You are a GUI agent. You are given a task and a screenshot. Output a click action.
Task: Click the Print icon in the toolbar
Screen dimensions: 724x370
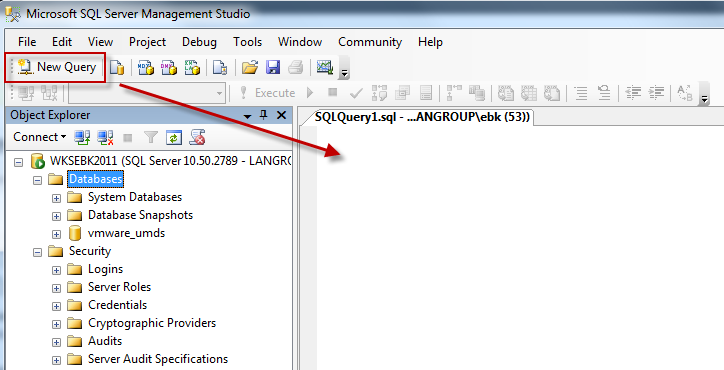pos(296,67)
